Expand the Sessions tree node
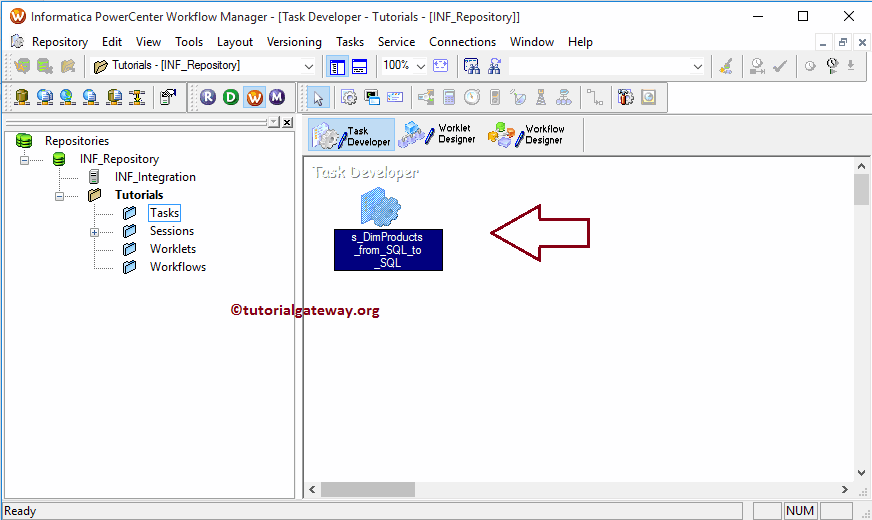 tap(95, 232)
